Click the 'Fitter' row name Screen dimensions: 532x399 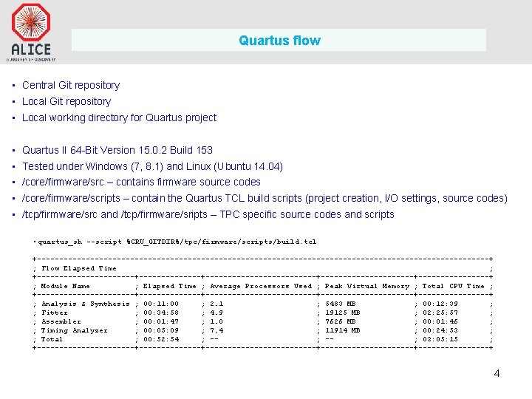(x=55, y=313)
